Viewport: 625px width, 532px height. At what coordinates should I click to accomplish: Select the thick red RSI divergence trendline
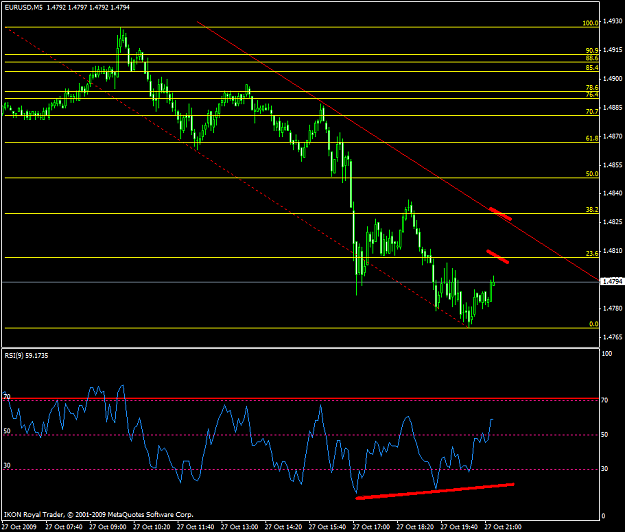[x=435, y=491]
